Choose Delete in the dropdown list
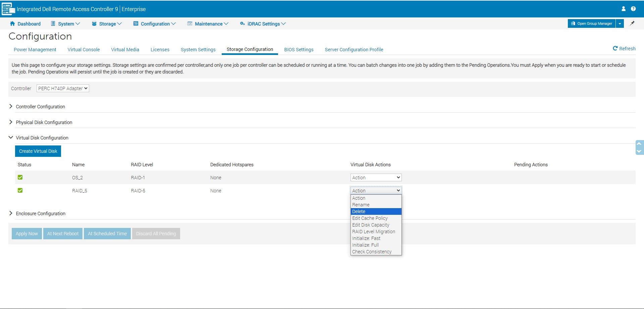This screenshot has height=309, width=644. pos(376,211)
